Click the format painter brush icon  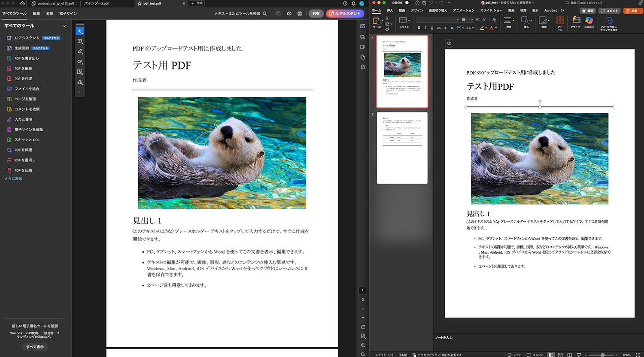[387, 29]
